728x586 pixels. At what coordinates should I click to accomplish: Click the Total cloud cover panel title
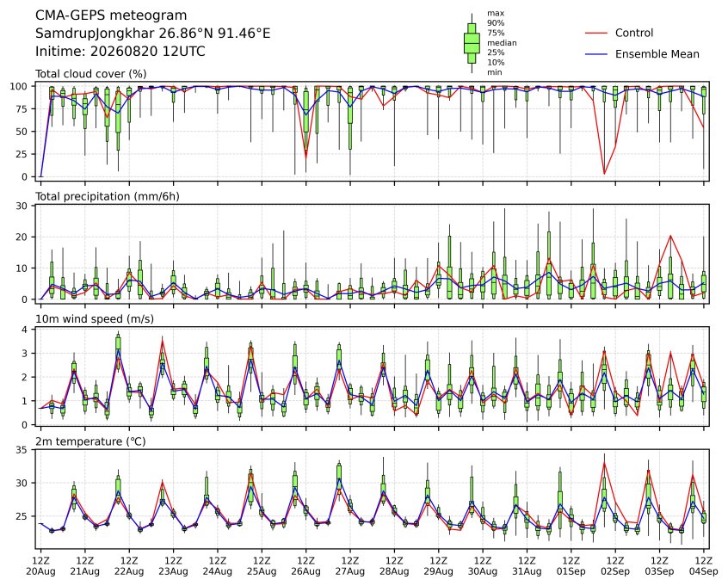tap(91, 74)
